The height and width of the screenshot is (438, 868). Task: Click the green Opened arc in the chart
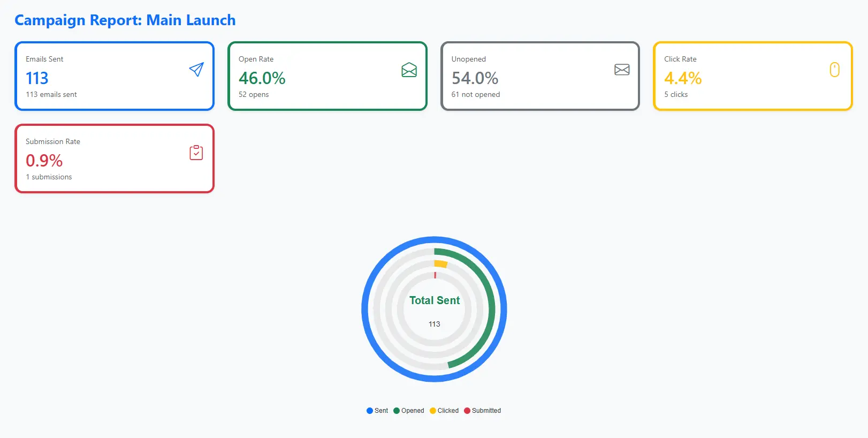[490, 308]
